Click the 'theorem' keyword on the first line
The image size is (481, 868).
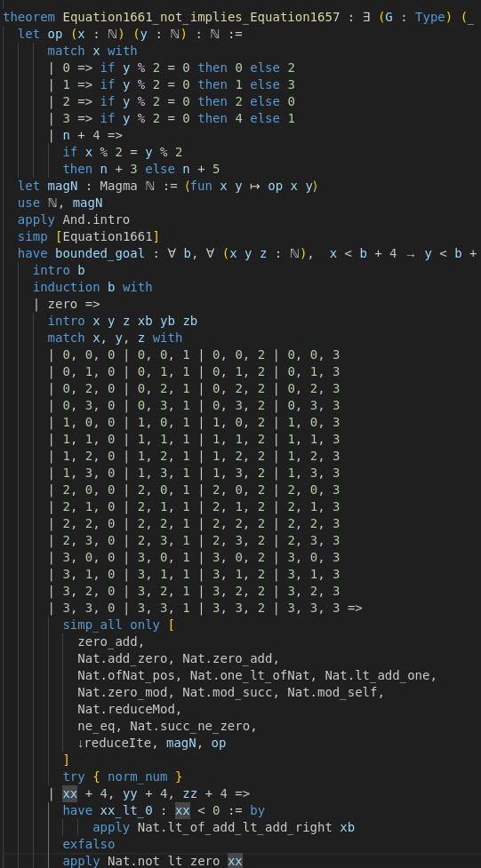coord(28,17)
